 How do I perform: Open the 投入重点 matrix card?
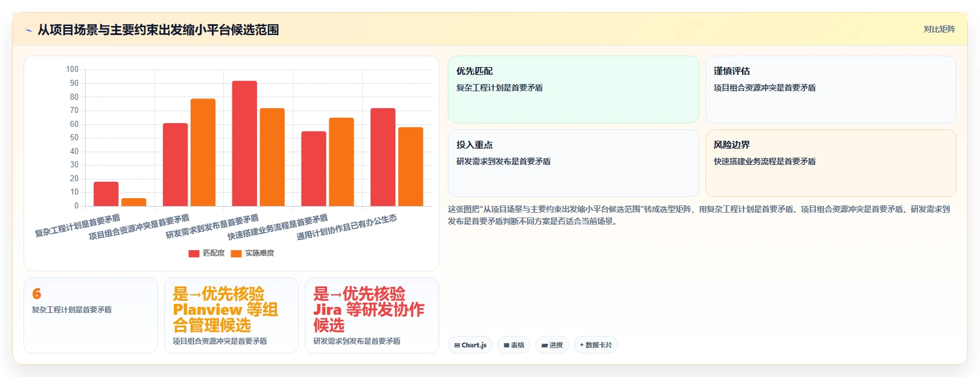tap(573, 163)
